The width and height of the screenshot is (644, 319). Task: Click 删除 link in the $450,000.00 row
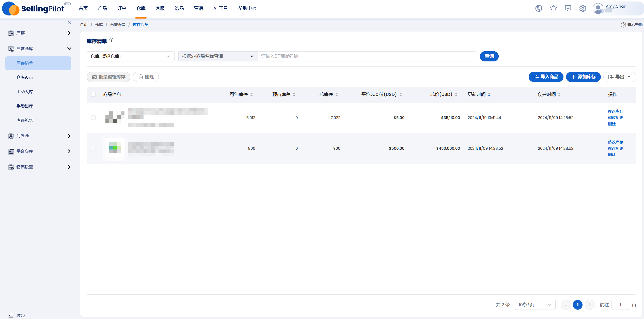tap(612, 155)
